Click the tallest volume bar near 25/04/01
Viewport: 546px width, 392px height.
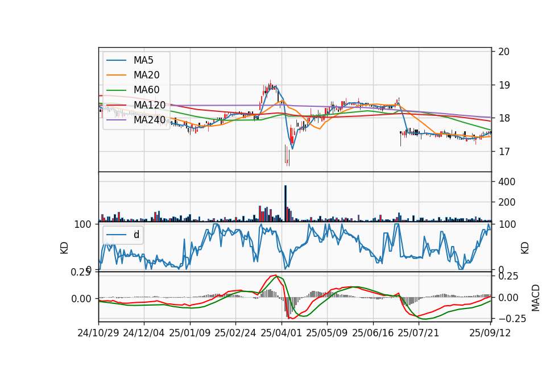click(x=286, y=203)
